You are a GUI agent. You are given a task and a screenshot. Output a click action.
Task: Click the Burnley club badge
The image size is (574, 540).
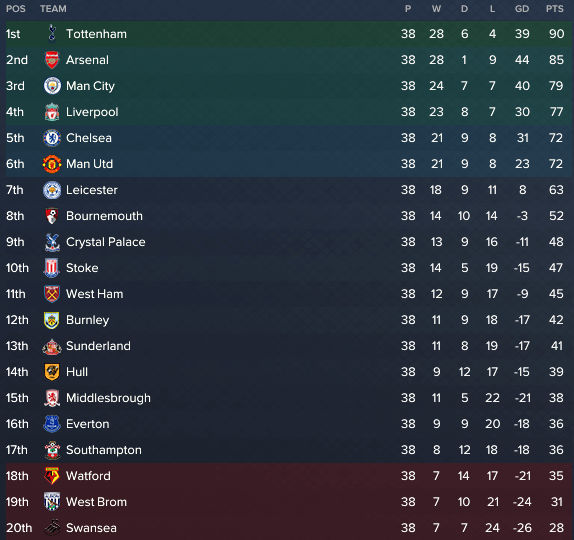pyautogui.click(x=52, y=320)
